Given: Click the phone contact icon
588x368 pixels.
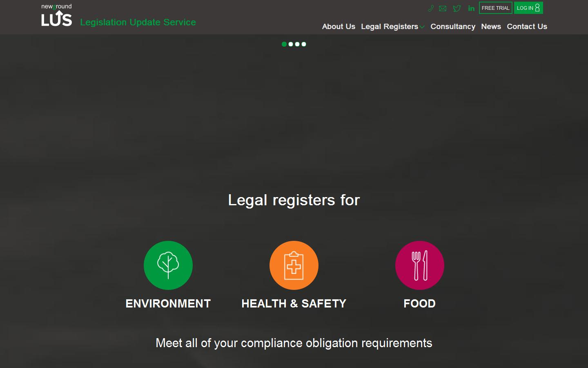Looking at the screenshot, I should click(430, 8).
